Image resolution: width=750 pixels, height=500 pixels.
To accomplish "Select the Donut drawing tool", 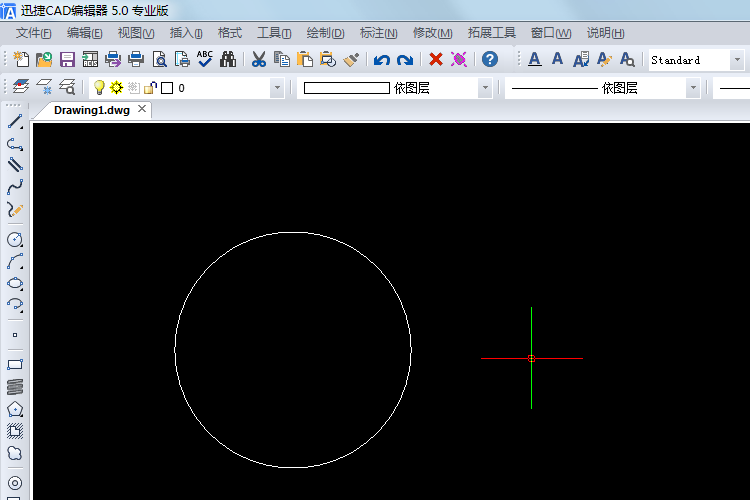I will [15, 483].
